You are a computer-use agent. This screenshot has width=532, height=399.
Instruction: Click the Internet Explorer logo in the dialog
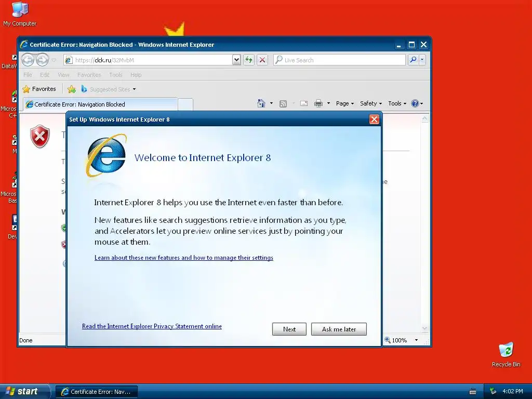(x=106, y=155)
